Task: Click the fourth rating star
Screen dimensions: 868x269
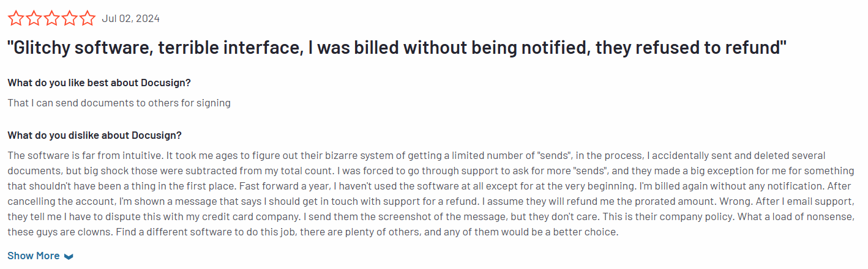Action: pos(70,18)
